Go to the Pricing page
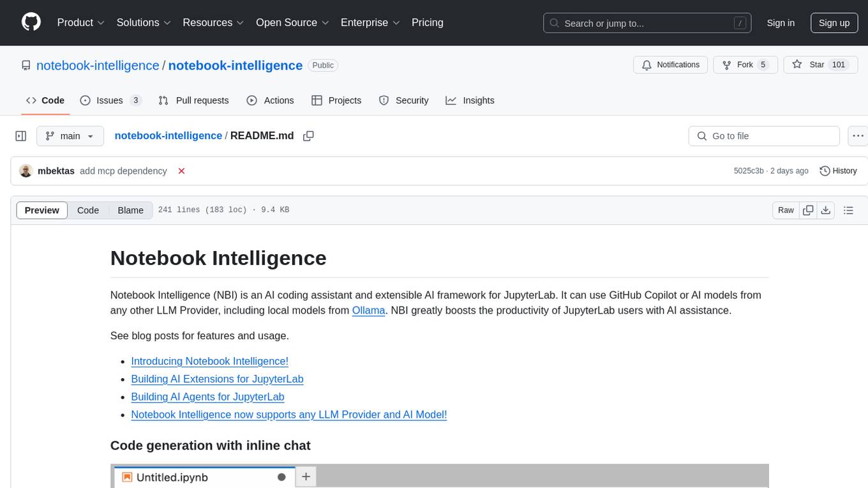 coord(428,22)
